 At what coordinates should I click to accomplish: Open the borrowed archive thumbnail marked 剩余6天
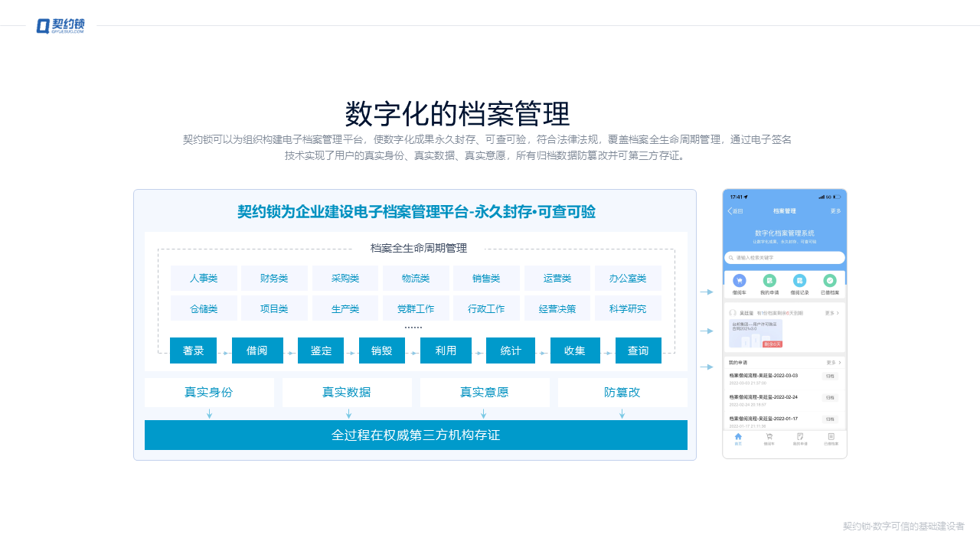tap(756, 334)
